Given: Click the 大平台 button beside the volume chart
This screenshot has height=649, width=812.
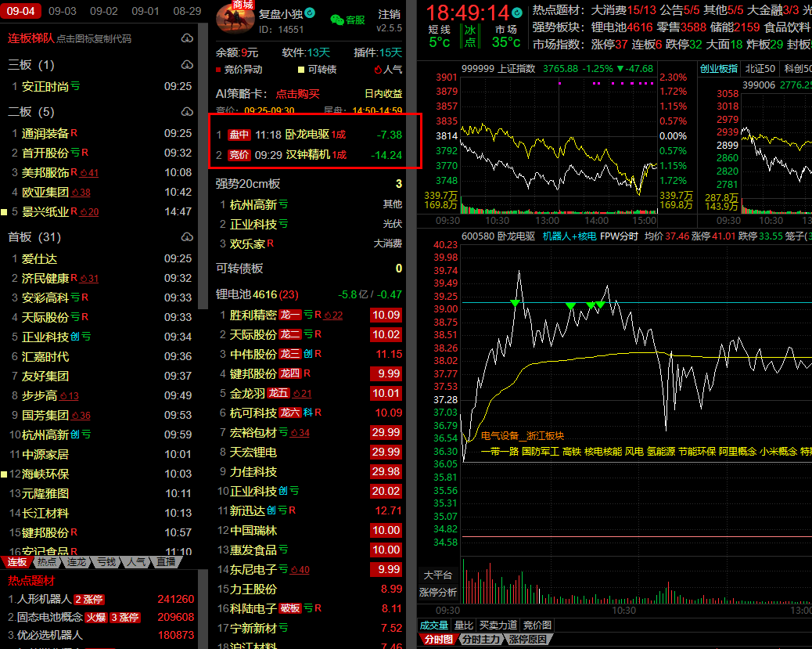Looking at the screenshot, I should [437, 575].
